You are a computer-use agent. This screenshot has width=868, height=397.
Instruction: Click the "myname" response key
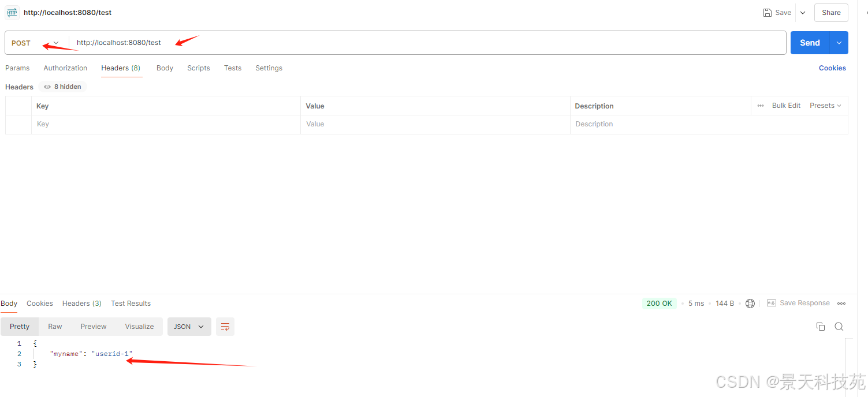[66, 354]
